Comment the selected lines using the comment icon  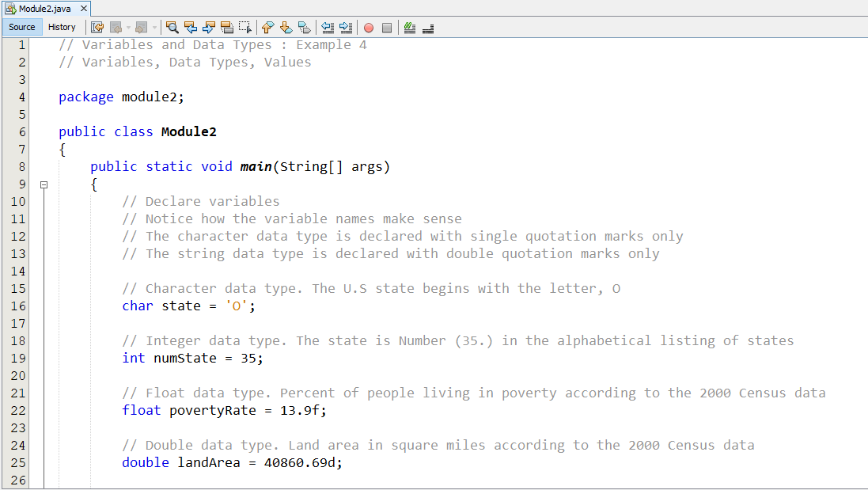pyautogui.click(x=409, y=28)
